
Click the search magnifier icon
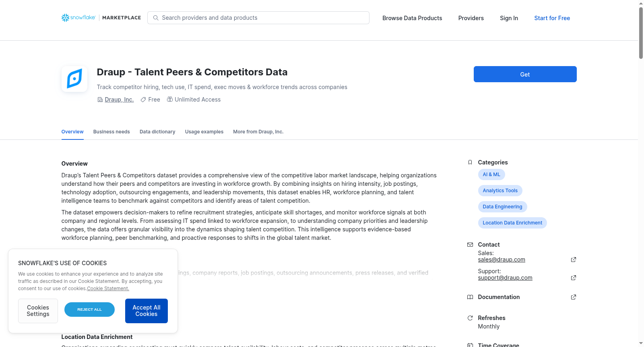(x=156, y=18)
